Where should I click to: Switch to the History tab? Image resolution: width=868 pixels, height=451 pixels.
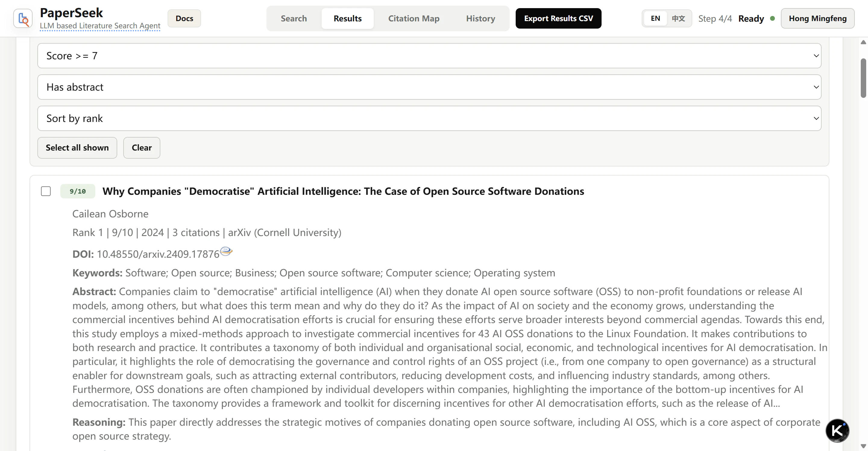[x=480, y=18]
